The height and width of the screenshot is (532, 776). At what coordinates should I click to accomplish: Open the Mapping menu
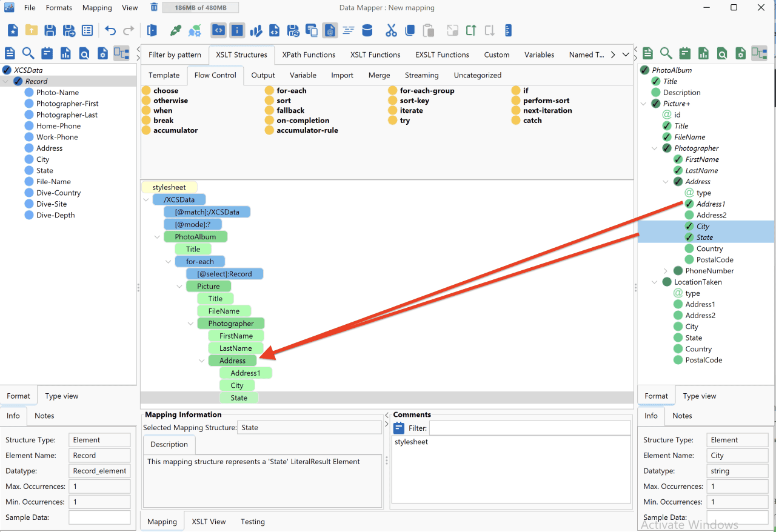pos(97,8)
